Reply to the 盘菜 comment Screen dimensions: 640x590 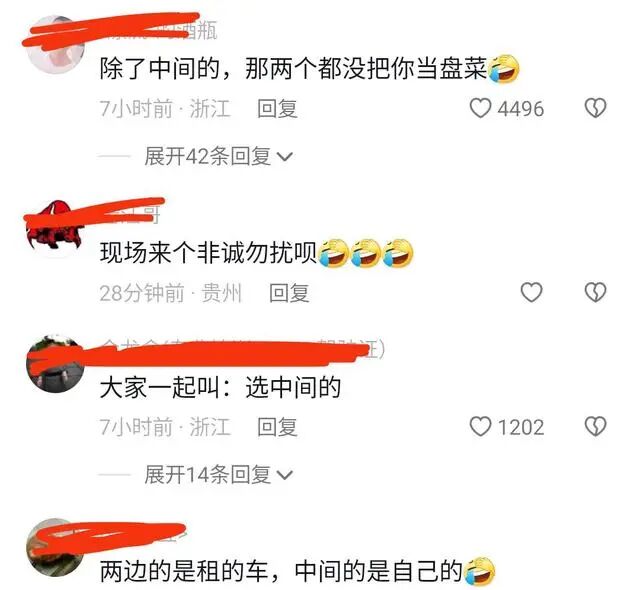(x=277, y=109)
